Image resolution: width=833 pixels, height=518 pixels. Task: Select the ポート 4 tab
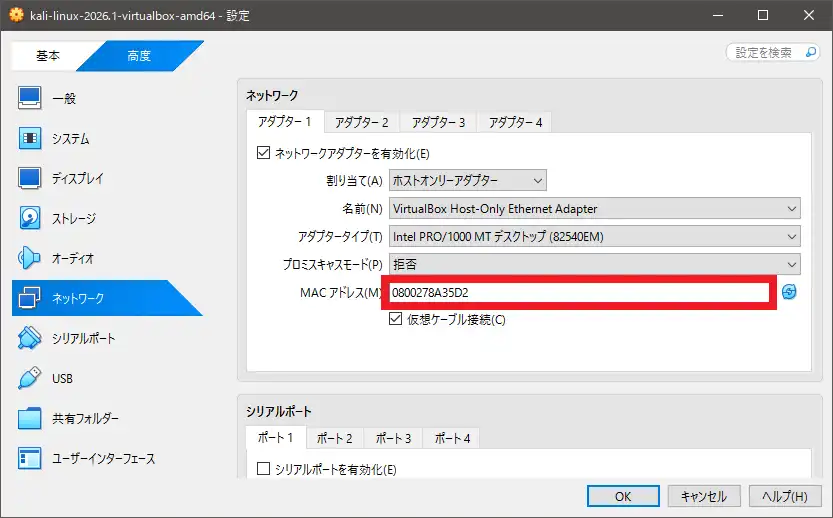click(x=452, y=438)
